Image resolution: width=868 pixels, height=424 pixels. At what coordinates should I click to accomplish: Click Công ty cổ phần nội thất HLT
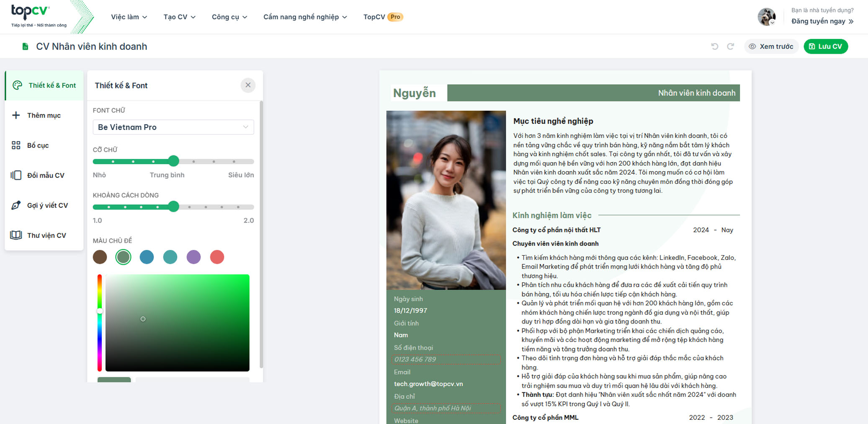pyautogui.click(x=556, y=230)
